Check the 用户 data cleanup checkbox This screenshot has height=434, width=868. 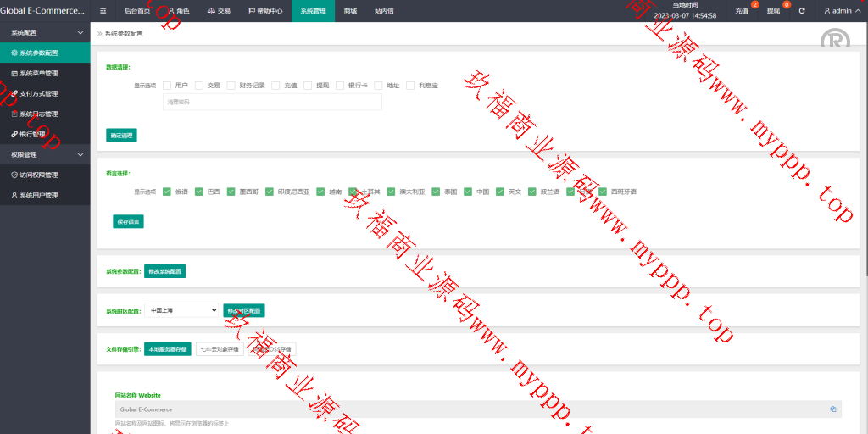coord(168,86)
